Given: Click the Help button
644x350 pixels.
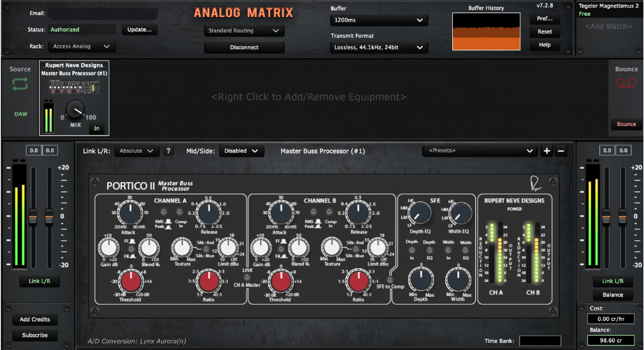Looking at the screenshot, I should coord(545,45).
